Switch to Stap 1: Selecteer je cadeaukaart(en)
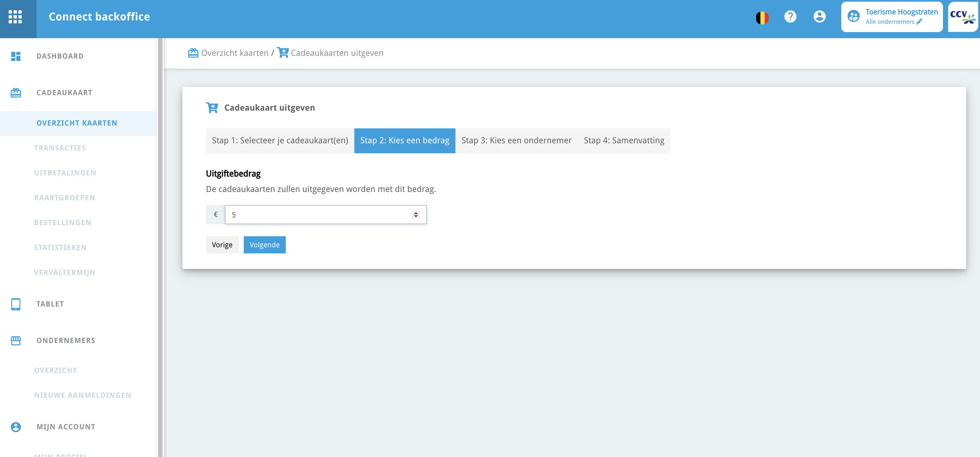Image resolution: width=980 pixels, height=457 pixels. [280, 141]
